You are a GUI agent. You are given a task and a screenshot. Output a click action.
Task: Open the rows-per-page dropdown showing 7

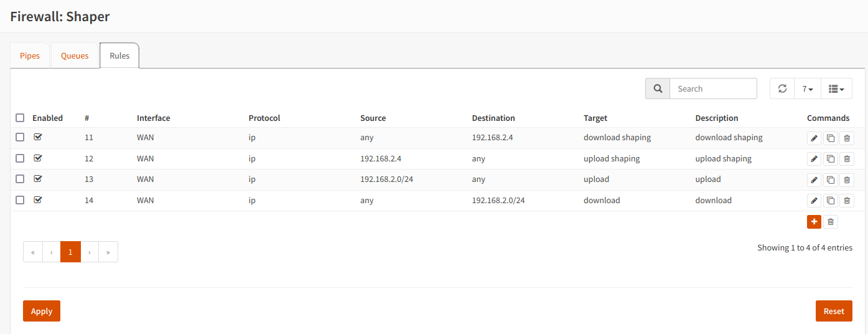pyautogui.click(x=808, y=89)
